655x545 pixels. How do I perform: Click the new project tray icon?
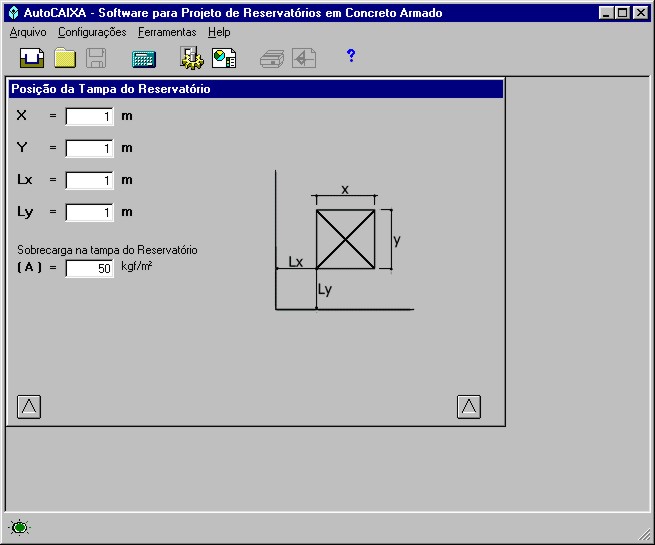(x=32, y=58)
